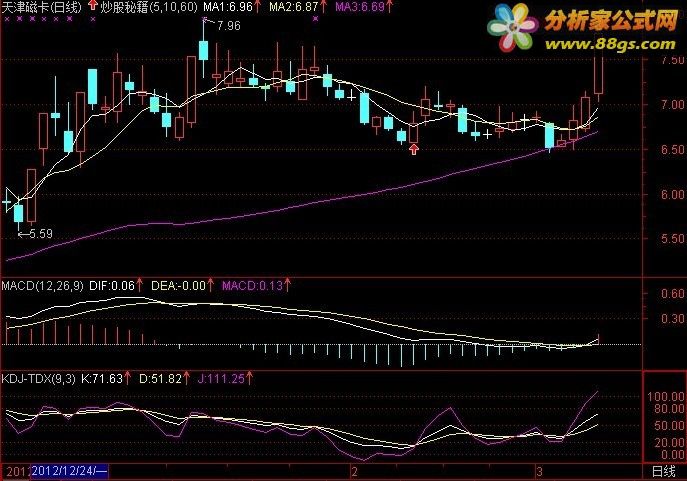The width and height of the screenshot is (687, 481).
Task: Click the DIF:0.06 reading
Action: (x=112, y=286)
